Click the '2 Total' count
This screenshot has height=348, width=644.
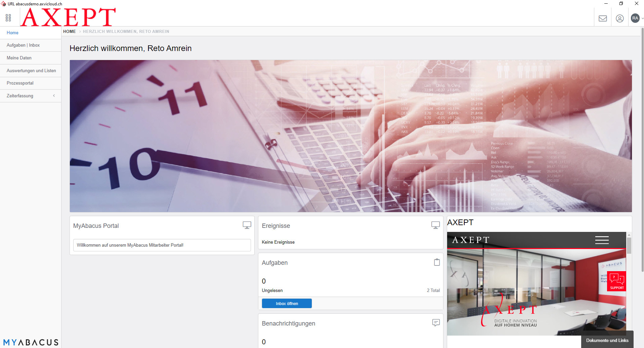433,290
